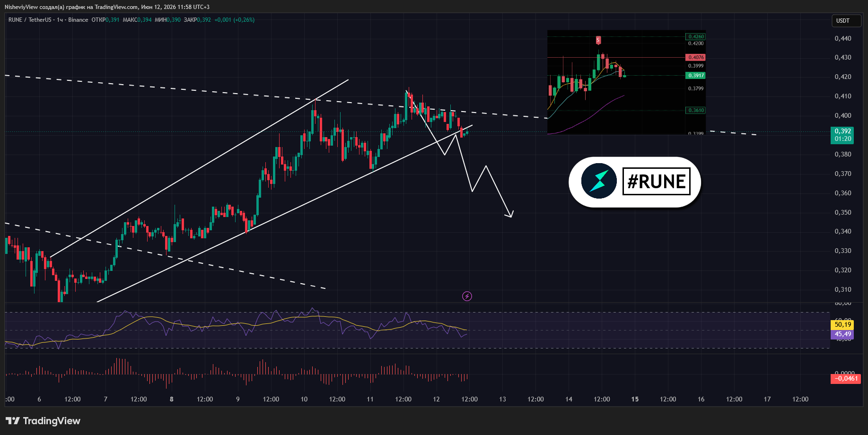Click the 0,320 price axis label
This screenshot has height=435, width=868.
[843, 270]
